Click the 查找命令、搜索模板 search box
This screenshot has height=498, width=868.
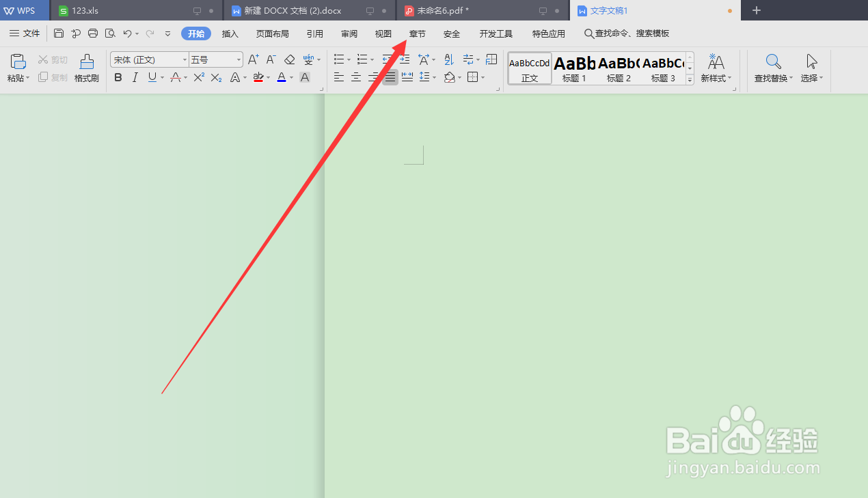point(627,33)
